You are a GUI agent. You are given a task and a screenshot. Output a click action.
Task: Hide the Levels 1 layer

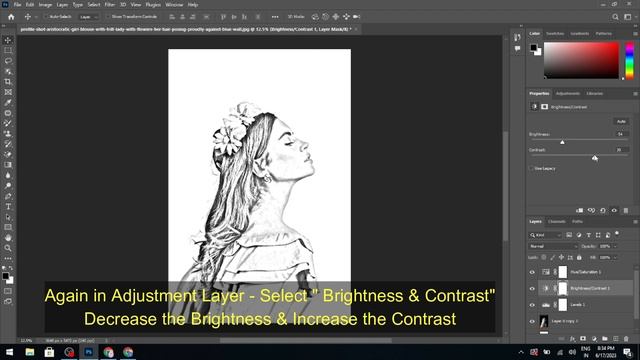(532, 305)
